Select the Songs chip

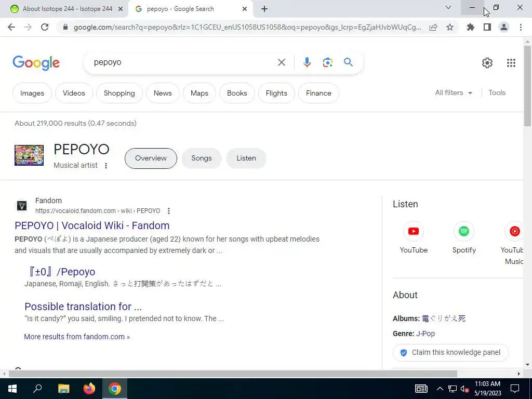(201, 158)
